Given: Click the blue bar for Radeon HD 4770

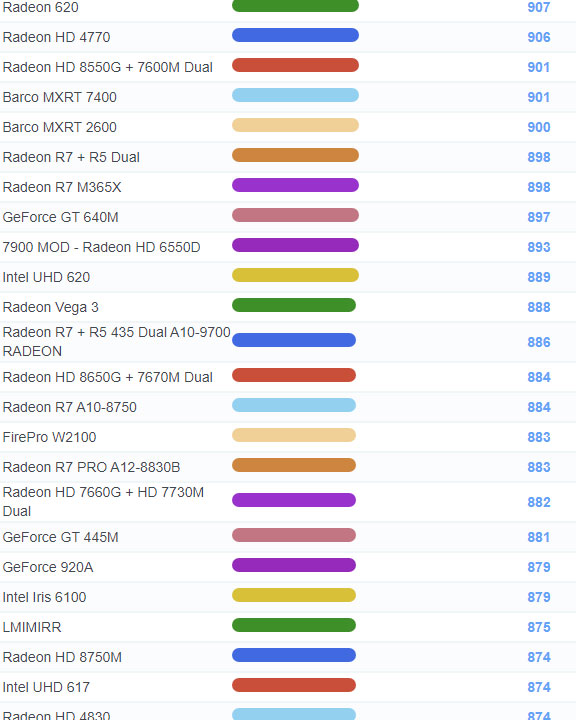Looking at the screenshot, I should pos(295,35).
